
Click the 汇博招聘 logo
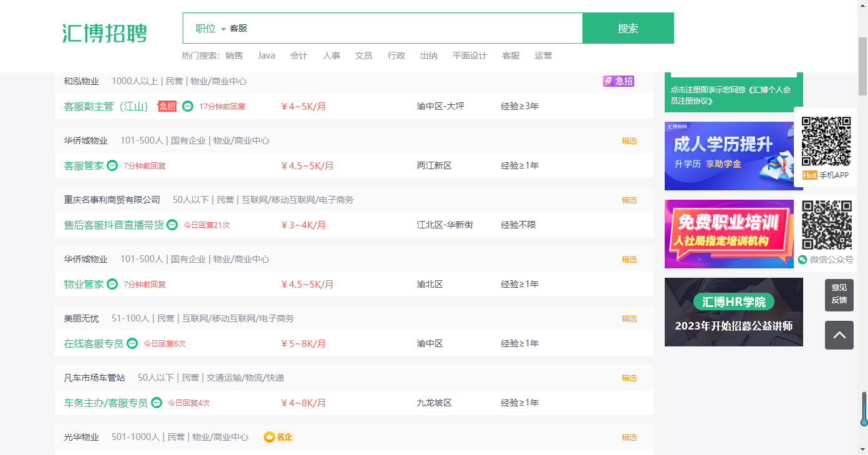pyautogui.click(x=105, y=33)
